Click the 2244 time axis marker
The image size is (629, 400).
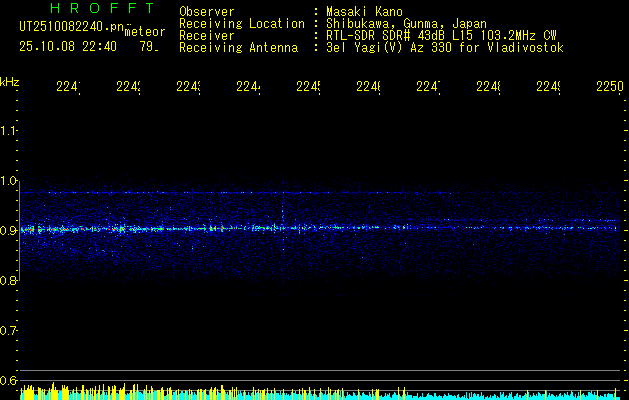pos(248,87)
